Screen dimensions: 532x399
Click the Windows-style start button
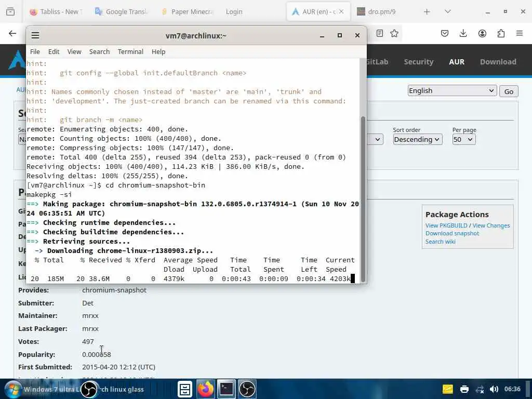click(x=13, y=389)
